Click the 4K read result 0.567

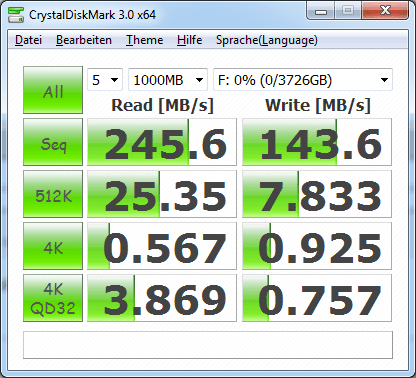[162, 246]
